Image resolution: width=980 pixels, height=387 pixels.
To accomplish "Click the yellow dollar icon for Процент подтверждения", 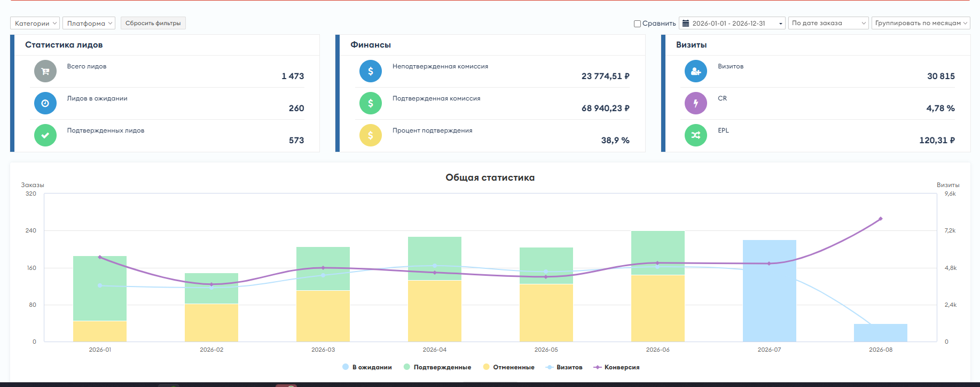I will click(371, 135).
